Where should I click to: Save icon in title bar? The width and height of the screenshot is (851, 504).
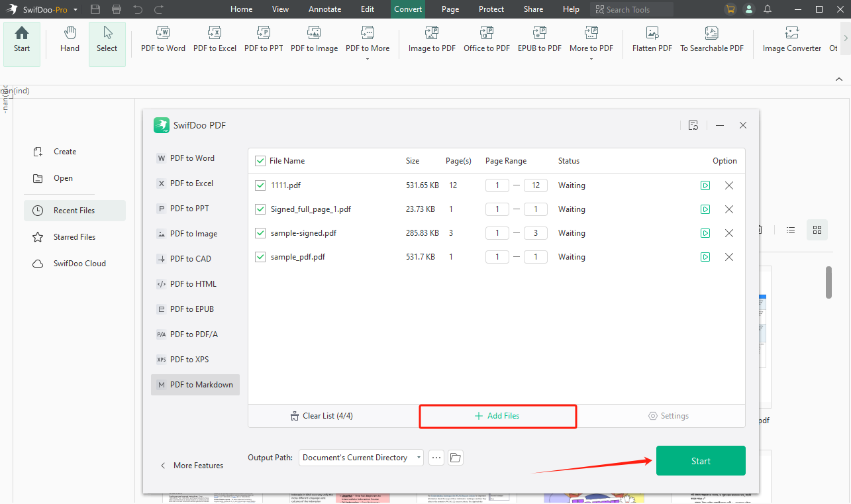tap(95, 9)
